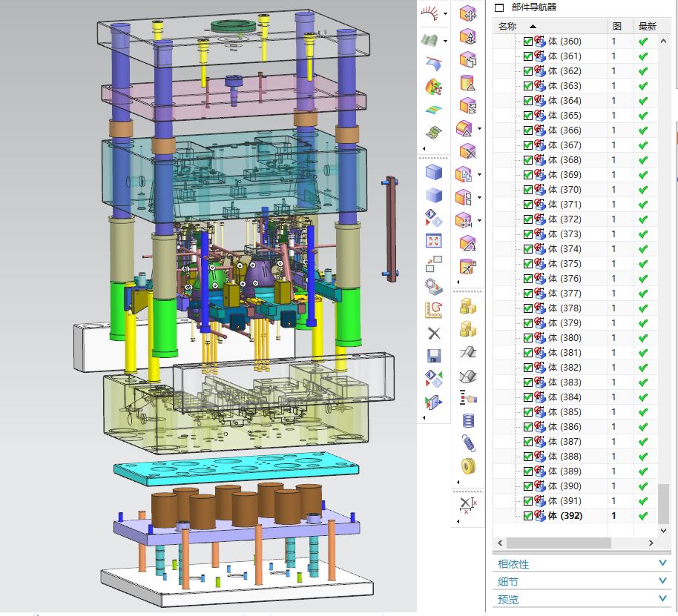This screenshot has width=678, height=616.
Task: Click the black X delete icon
Action: tap(434, 333)
